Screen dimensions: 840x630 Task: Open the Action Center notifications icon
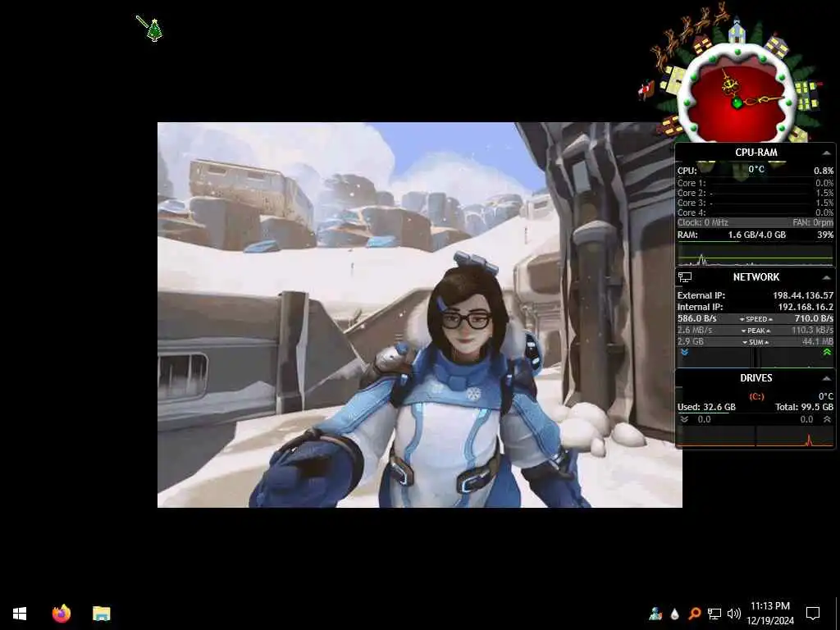[x=813, y=614]
